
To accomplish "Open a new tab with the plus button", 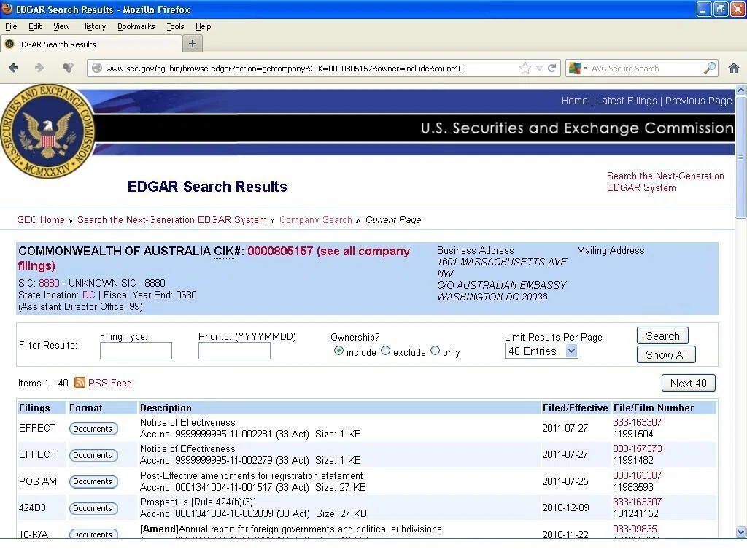I will click(193, 44).
